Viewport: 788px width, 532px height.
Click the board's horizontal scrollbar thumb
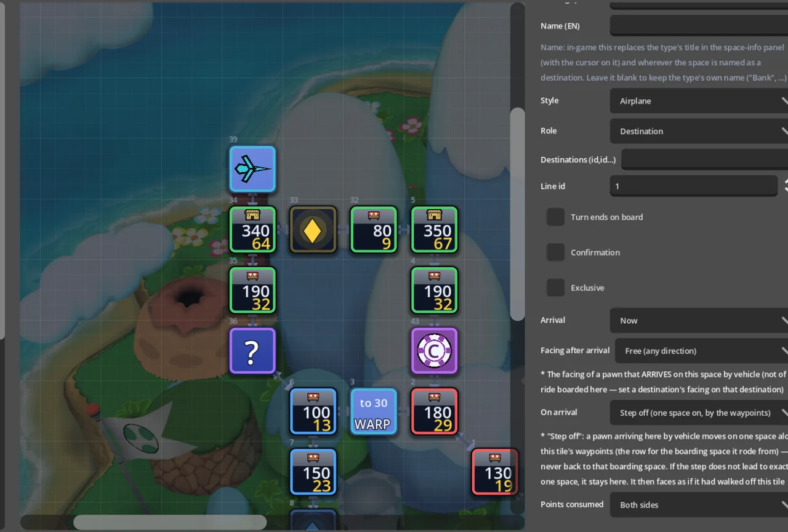click(x=170, y=522)
